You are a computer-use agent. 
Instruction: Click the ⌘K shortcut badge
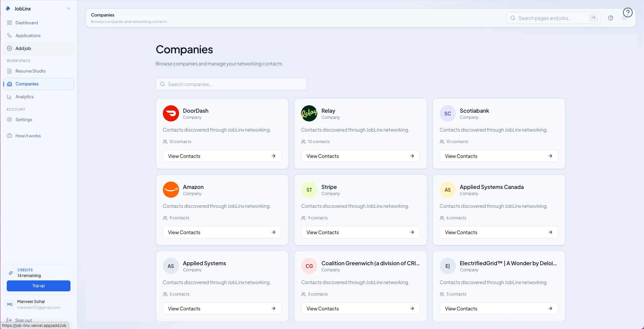pyautogui.click(x=593, y=18)
